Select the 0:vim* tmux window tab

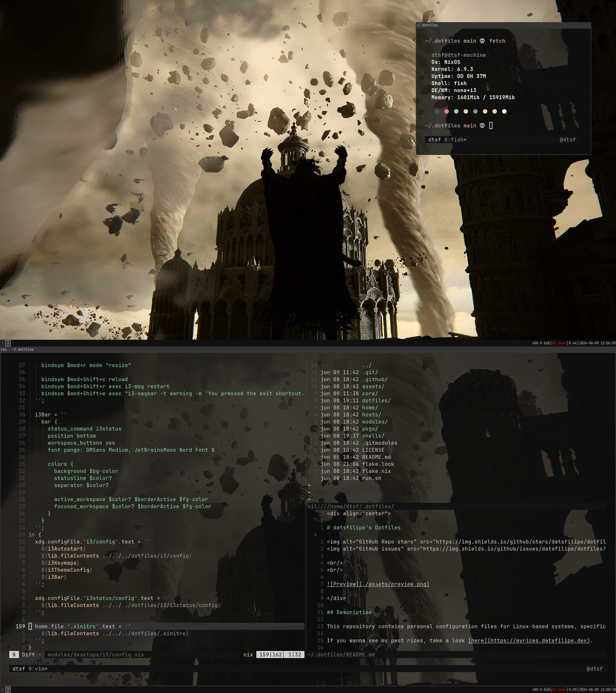click(38, 669)
